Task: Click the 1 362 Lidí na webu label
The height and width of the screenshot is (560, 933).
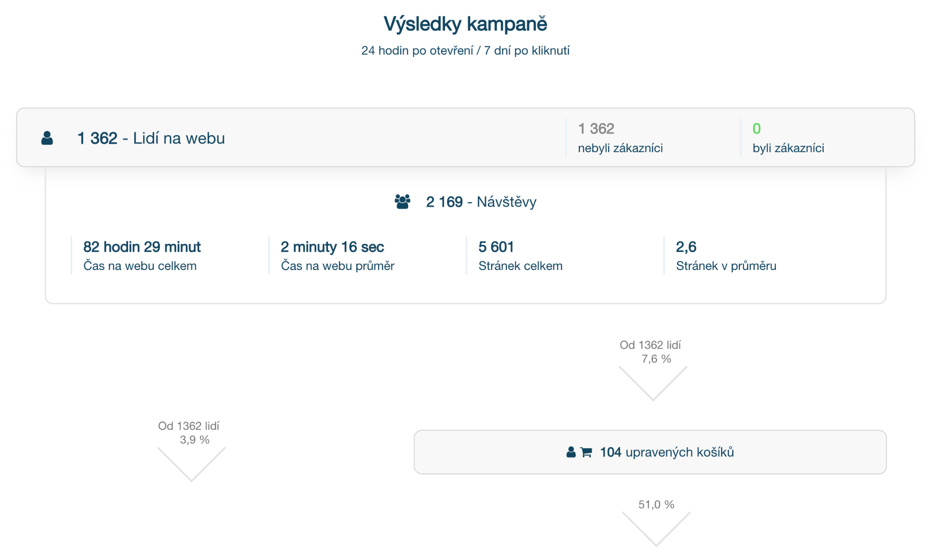Action: (x=151, y=138)
